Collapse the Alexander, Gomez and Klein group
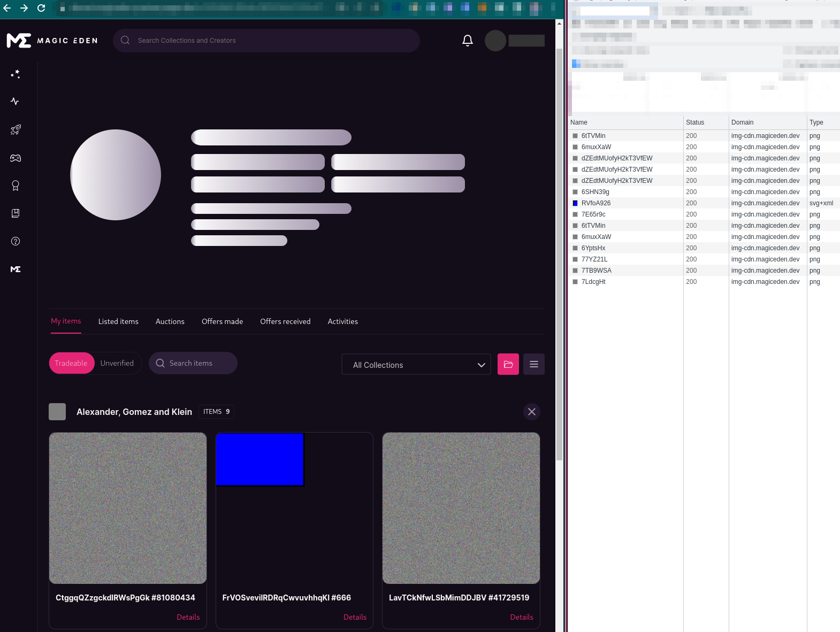840x632 pixels. click(531, 412)
